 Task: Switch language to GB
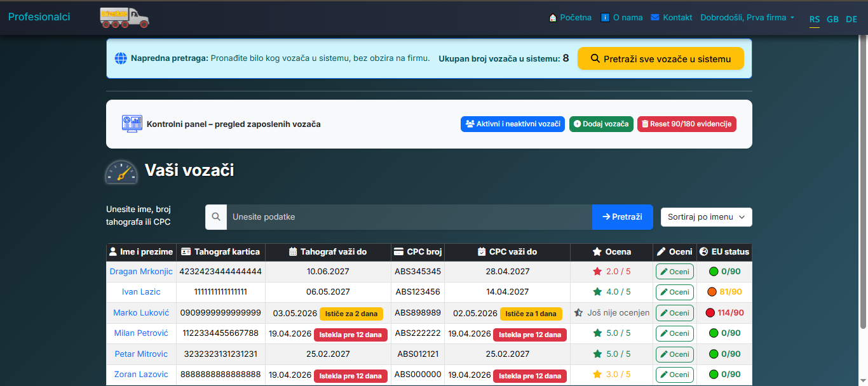(832, 19)
